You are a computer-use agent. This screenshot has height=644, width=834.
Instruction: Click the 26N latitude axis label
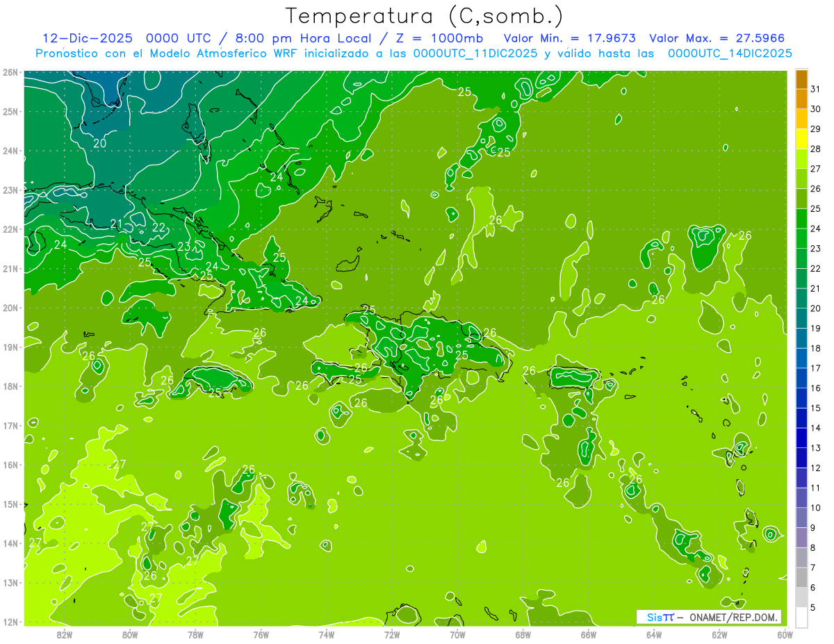[10, 72]
